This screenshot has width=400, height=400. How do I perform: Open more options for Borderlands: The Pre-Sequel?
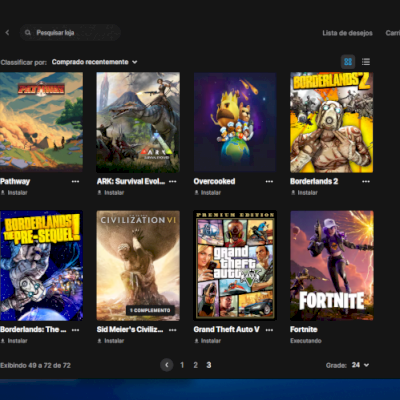tap(75, 330)
